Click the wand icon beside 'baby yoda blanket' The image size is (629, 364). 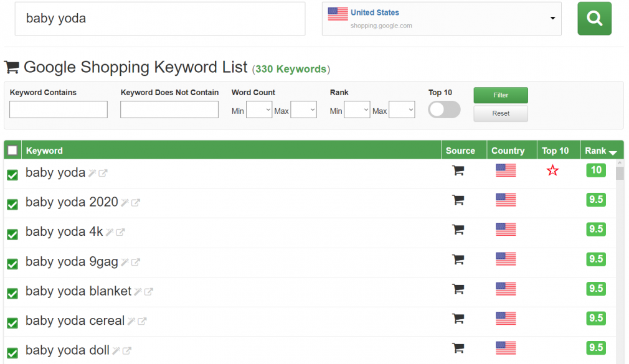pos(138,292)
